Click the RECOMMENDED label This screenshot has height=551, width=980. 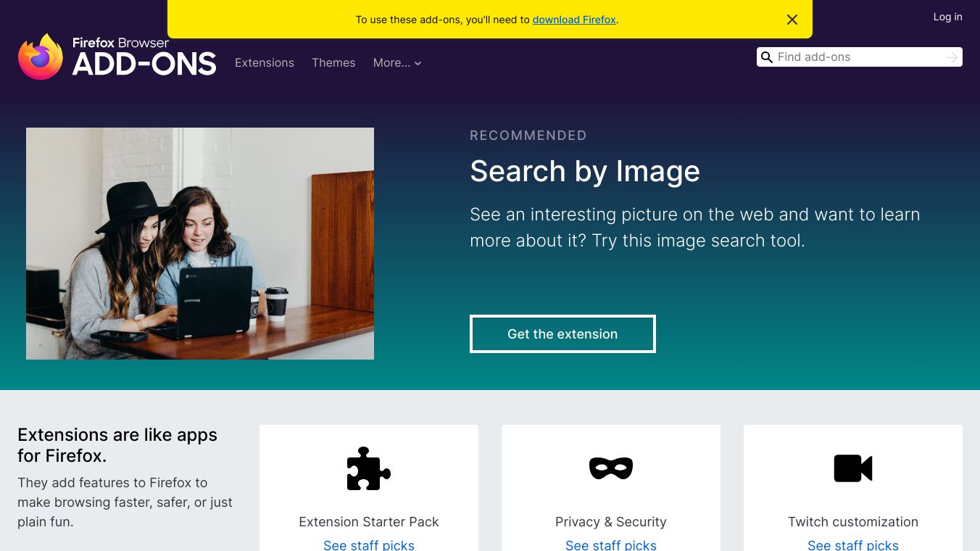pos(528,136)
